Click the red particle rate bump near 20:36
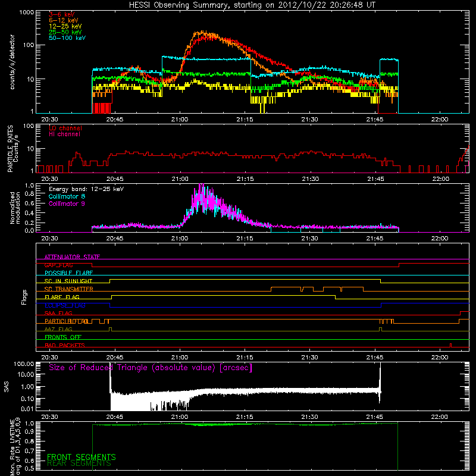This screenshot has height=476, width=476. [78, 155]
